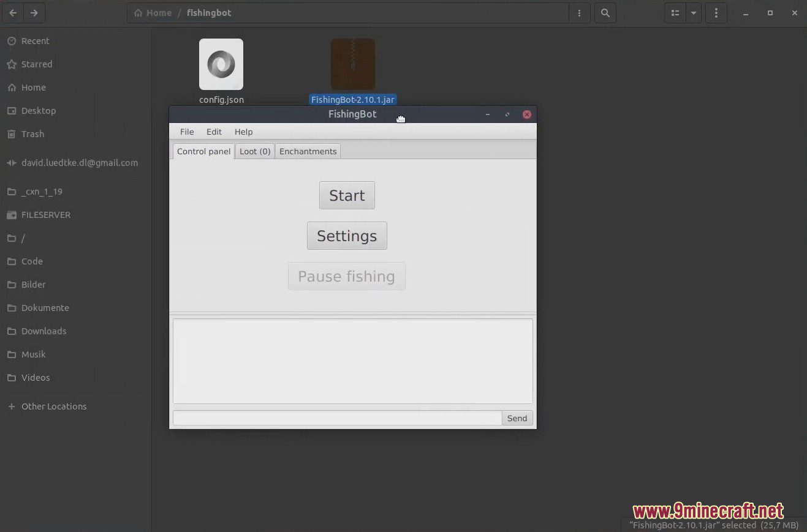
Task: Click the Recent clock icon
Action: coord(11,41)
